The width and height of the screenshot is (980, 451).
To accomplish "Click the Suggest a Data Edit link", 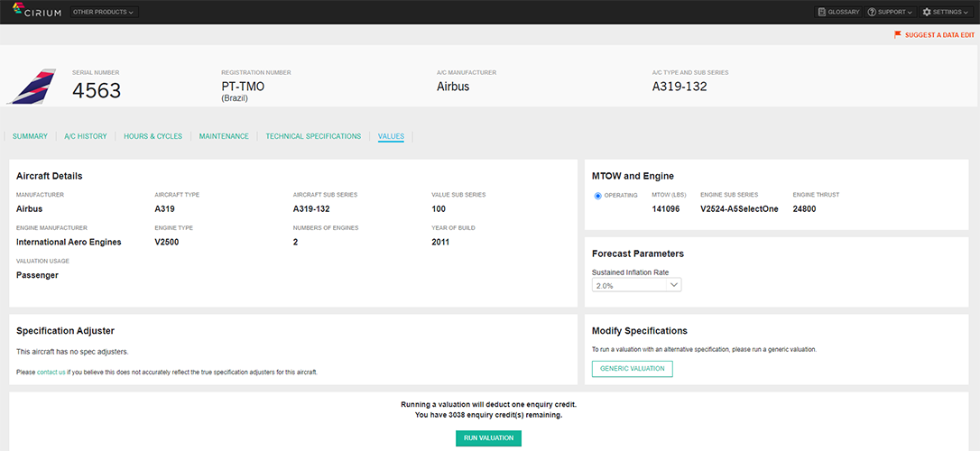I will tap(934, 35).
